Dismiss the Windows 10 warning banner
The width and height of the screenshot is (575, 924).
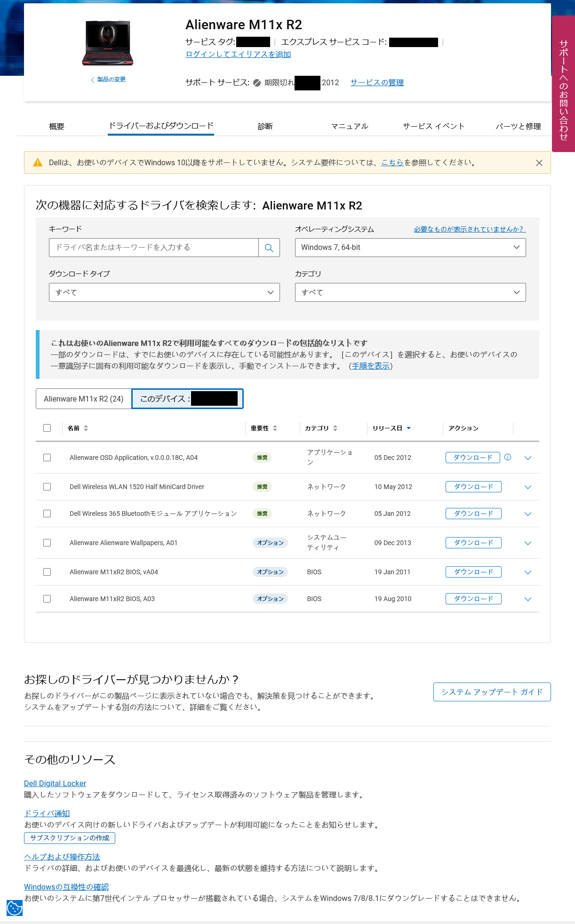(x=539, y=163)
